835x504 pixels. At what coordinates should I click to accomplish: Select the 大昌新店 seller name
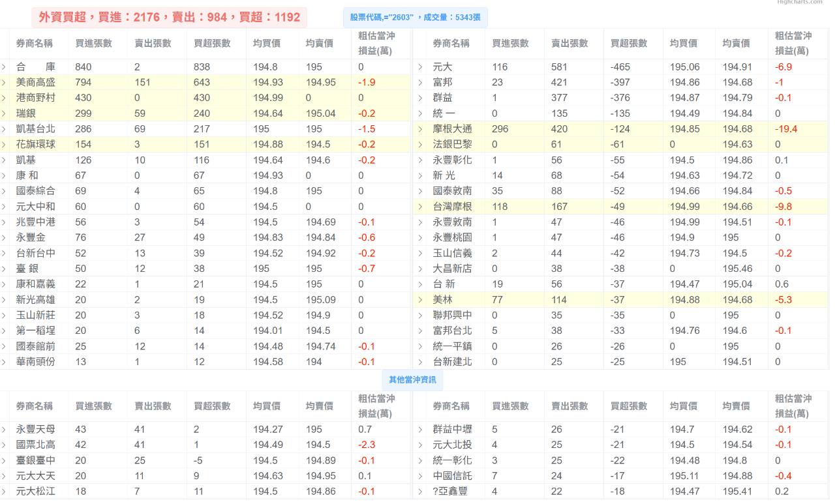[x=453, y=269]
